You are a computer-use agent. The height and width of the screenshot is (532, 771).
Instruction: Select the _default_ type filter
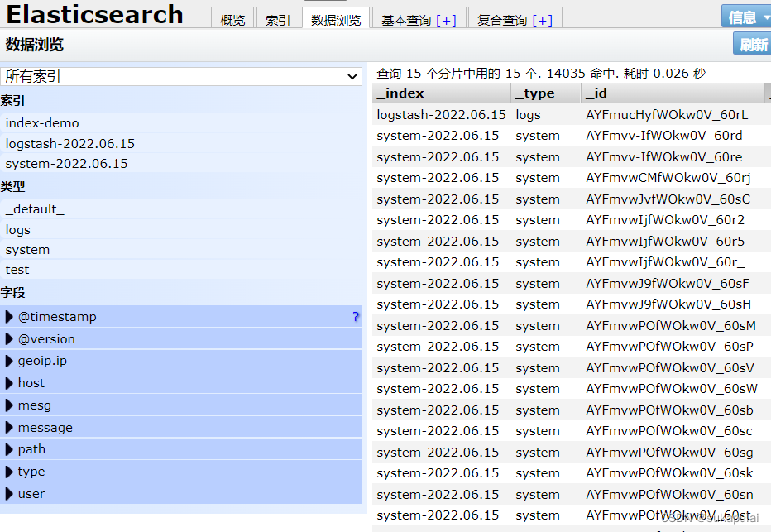tap(181, 209)
